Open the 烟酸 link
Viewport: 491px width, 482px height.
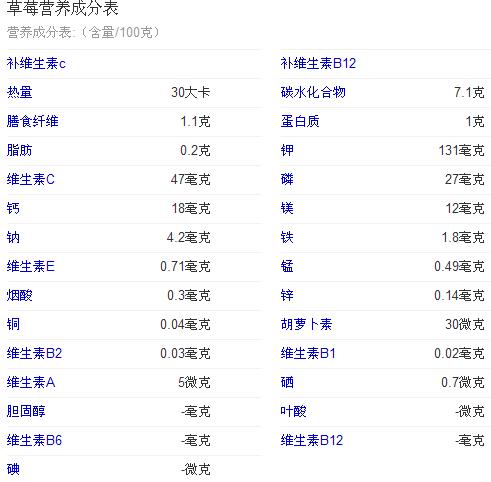point(19,295)
